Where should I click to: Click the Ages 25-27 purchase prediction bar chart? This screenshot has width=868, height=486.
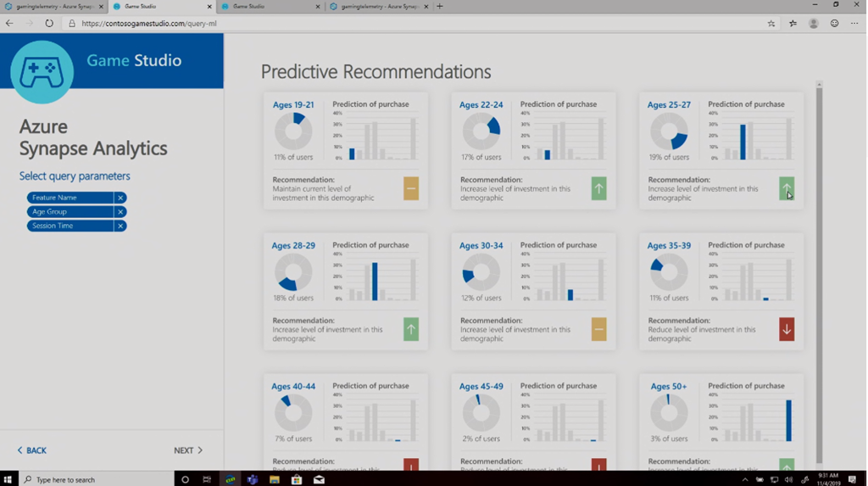752,137
